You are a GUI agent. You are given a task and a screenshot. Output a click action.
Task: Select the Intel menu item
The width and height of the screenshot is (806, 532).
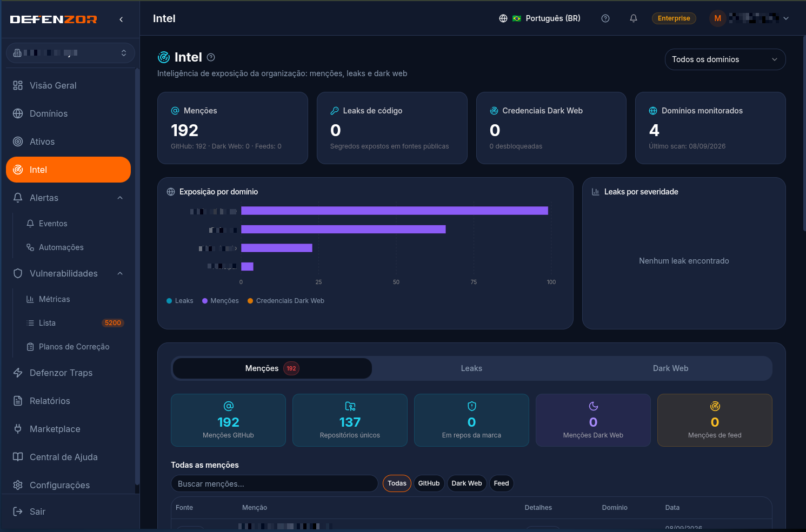click(x=68, y=170)
